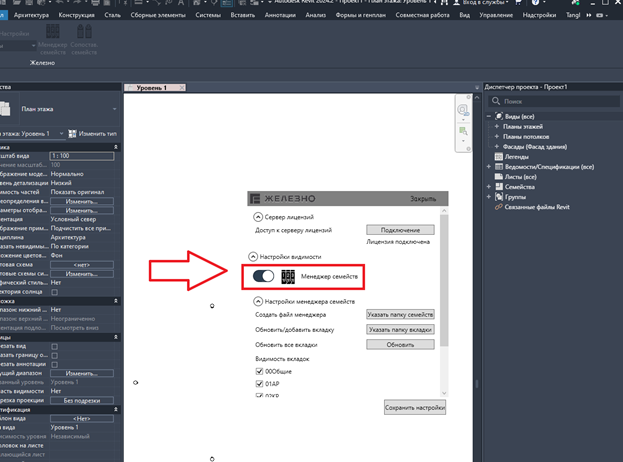Click the Подключение button
The width and height of the screenshot is (623, 462).
[x=400, y=230]
